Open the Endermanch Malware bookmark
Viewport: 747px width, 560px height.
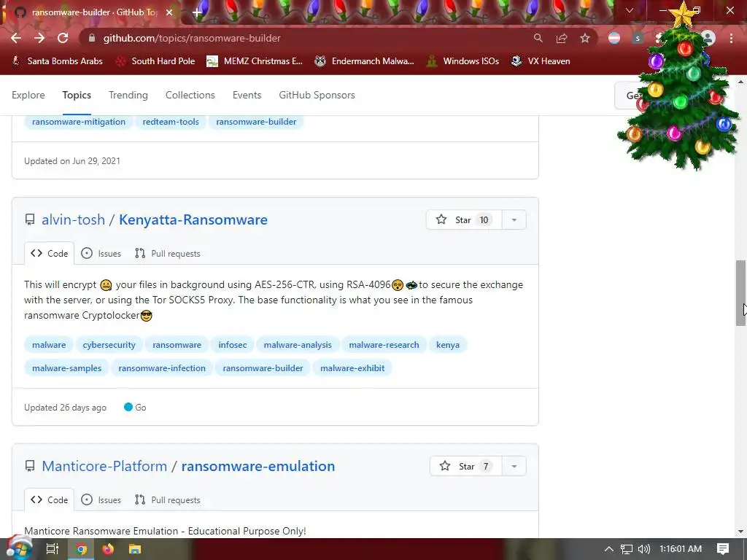pyautogui.click(x=365, y=61)
